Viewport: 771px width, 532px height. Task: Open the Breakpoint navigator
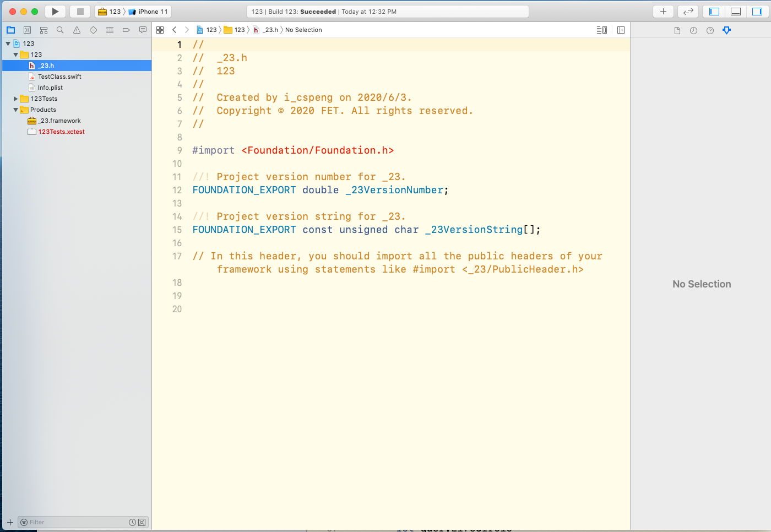pos(126,30)
